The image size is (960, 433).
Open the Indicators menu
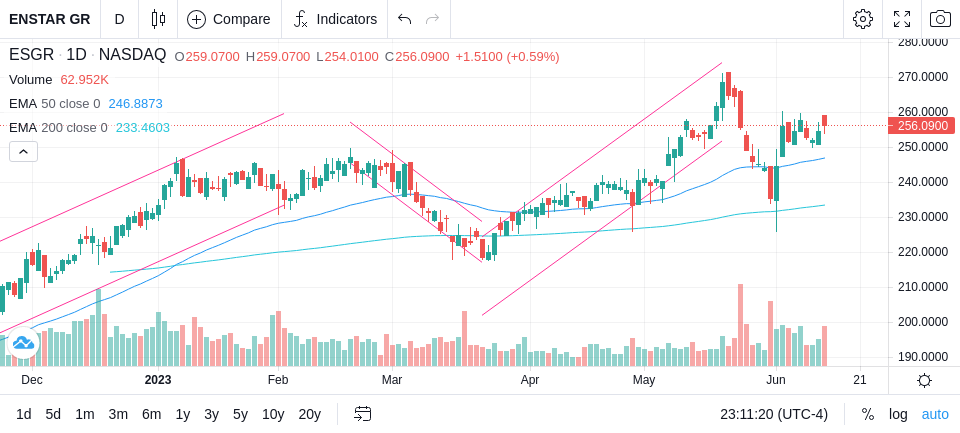pyautogui.click(x=335, y=19)
